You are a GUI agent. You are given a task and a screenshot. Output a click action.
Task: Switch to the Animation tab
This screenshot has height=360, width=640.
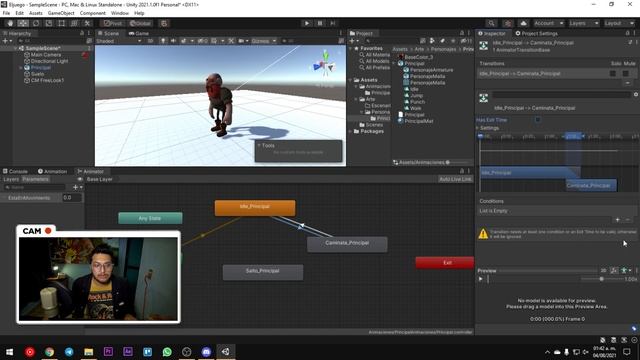[x=52, y=171]
